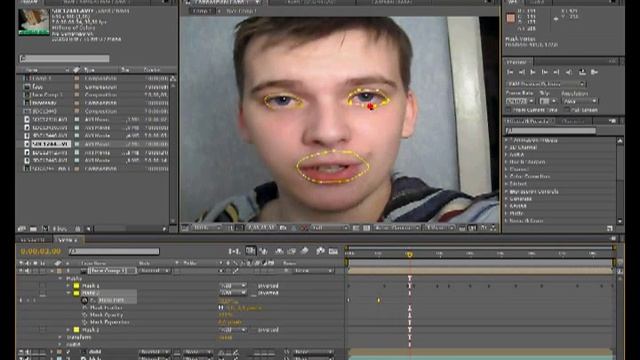Focus timeline layer search field

click(114, 251)
